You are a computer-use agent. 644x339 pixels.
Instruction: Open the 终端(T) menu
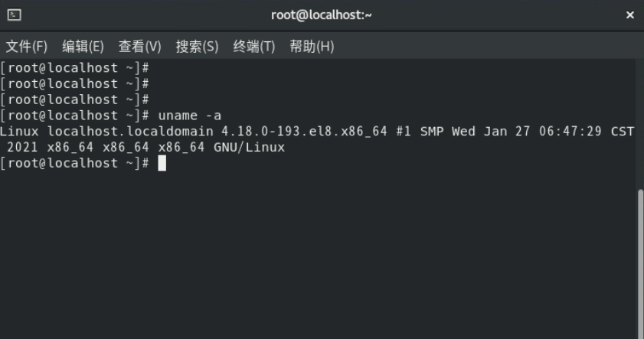(x=253, y=47)
